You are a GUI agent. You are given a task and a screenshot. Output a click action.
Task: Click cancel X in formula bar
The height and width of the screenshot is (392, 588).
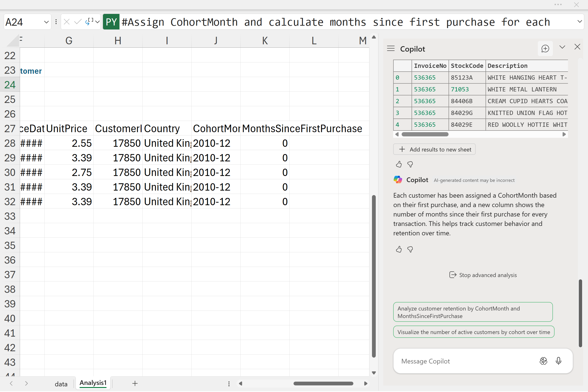tap(66, 22)
